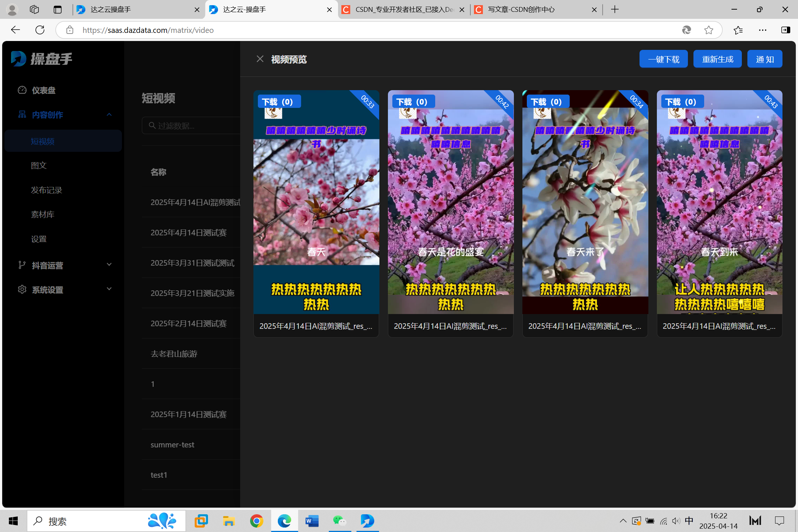Select 短视频 in the sidebar
The image size is (798, 532).
coord(63,141)
